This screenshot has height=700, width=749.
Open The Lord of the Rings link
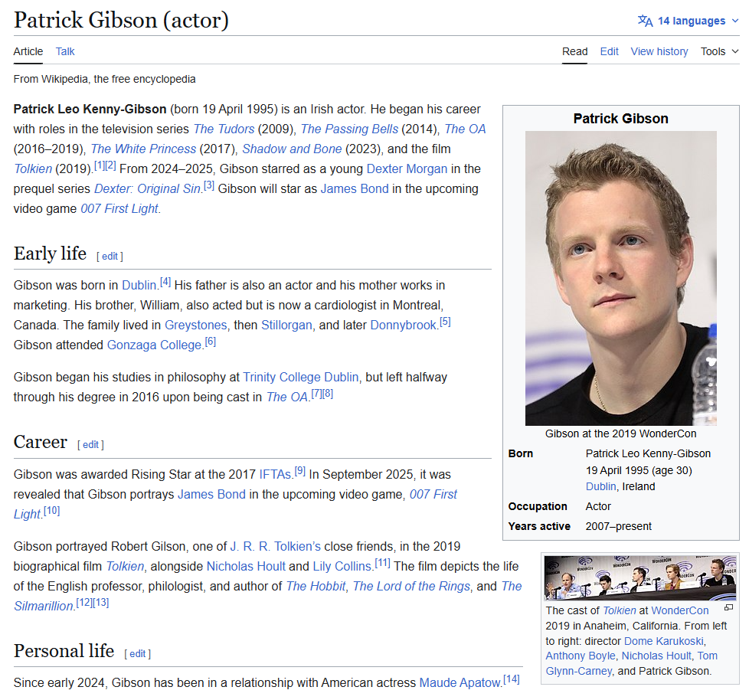[x=411, y=587]
